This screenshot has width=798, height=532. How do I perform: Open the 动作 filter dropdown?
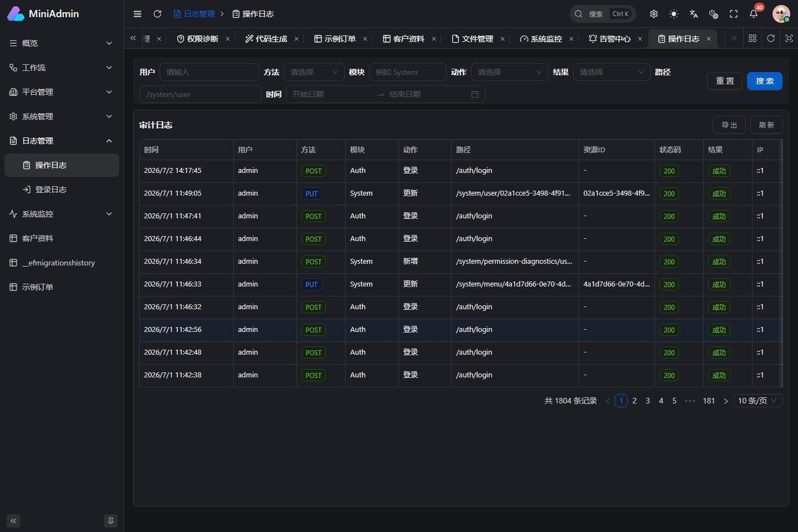[510, 72]
